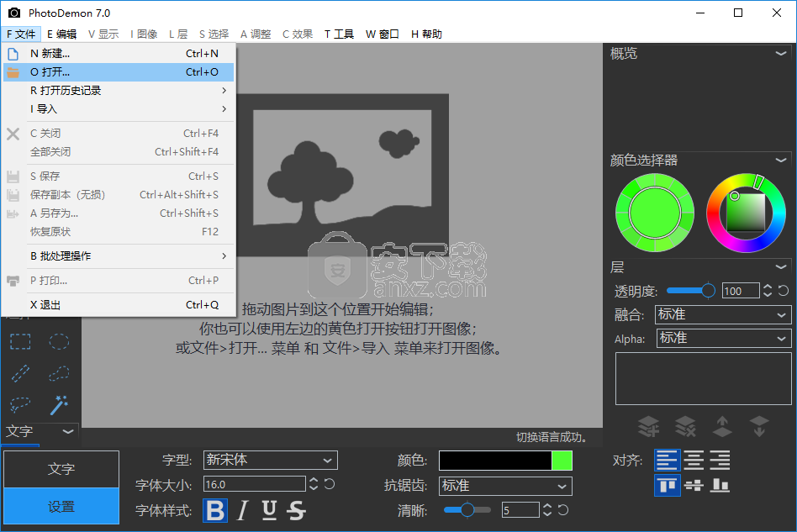Collapse the 概览 overview panel
The width and height of the screenshot is (797, 532).
781,53
